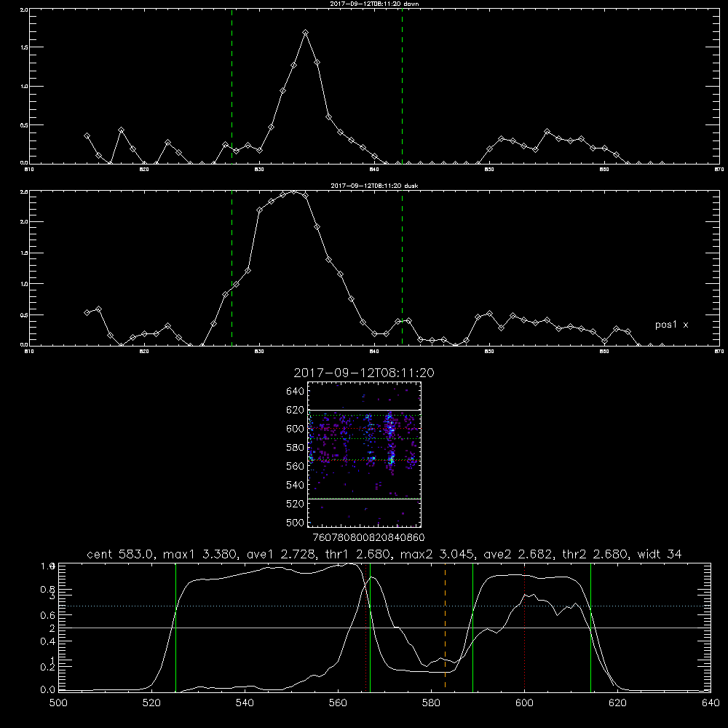Click the y-axis label 500 beside the image map
Viewport: 728px width, 728px height.
[296, 522]
